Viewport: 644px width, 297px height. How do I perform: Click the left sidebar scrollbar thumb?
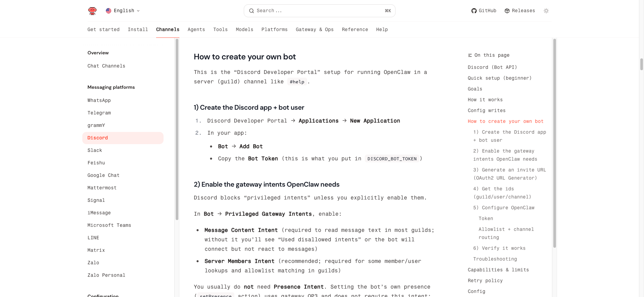[x=177, y=128]
